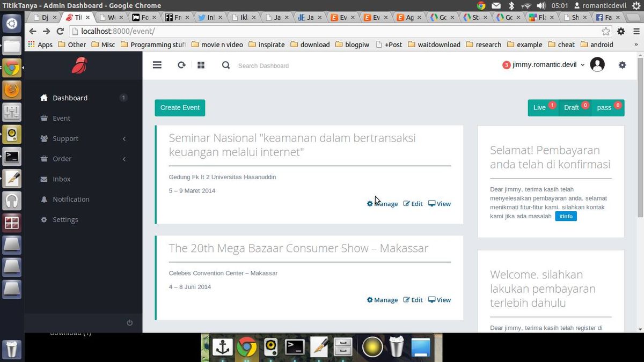644x362 pixels.
Task: Click the Bluetooth icon in the system tray
Action: pyautogui.click(x=511, y=5)
